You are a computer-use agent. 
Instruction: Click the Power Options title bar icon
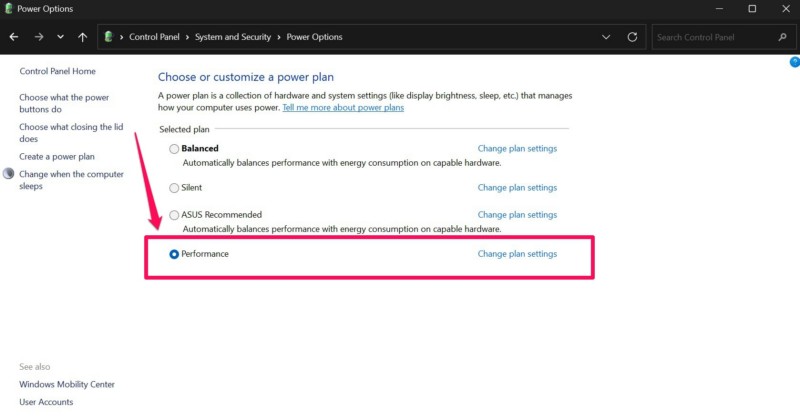tap(8, 9)
